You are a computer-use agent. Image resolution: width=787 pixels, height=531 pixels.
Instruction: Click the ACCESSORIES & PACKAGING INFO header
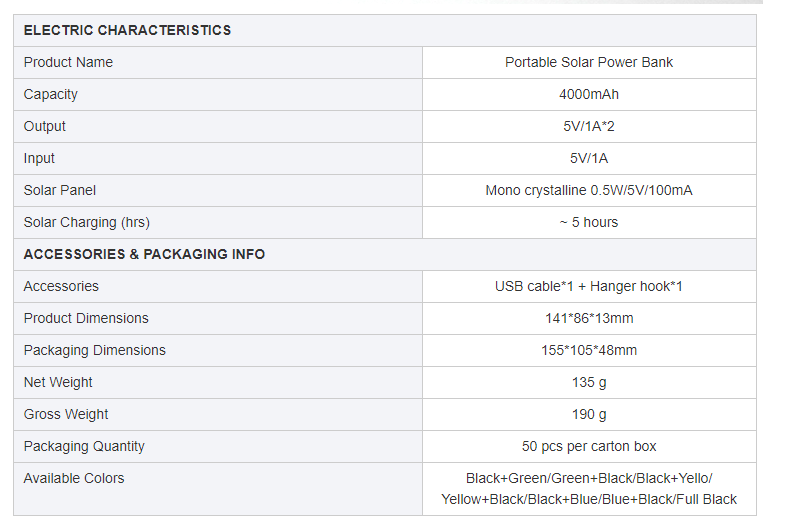(144, 254)
